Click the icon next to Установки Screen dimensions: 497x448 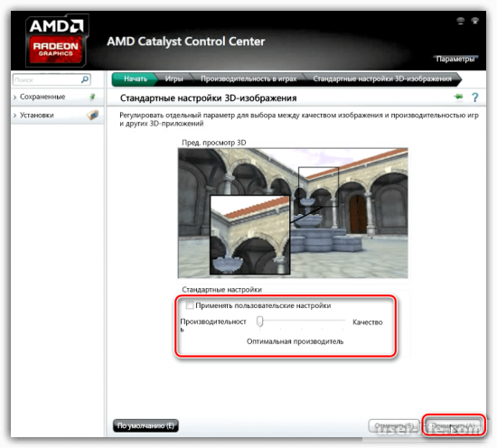point(92,115)
